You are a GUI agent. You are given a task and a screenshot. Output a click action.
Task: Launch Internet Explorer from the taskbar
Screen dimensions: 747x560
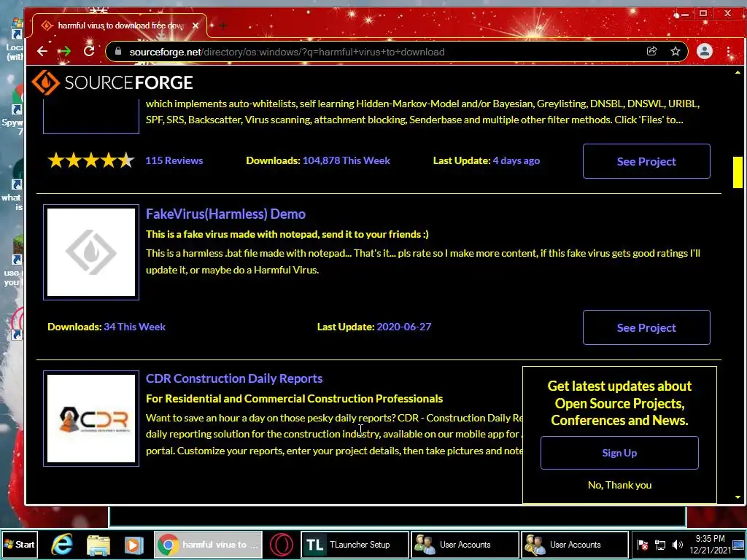(63, 544)
